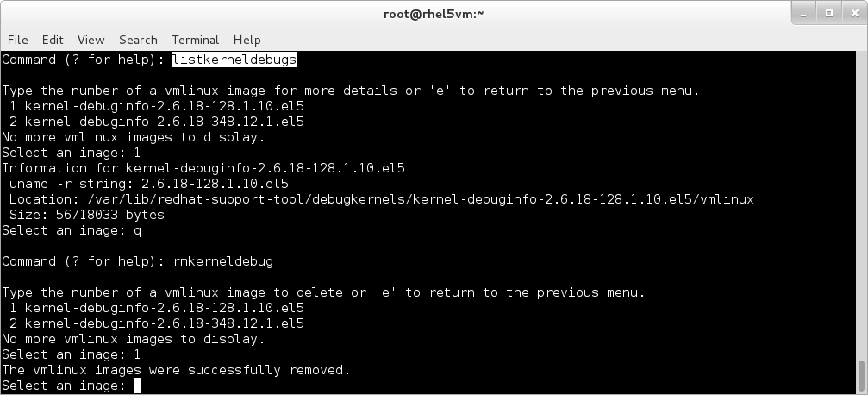Minimize the terminal window
The image size is (868, 395).
point(804,13)
